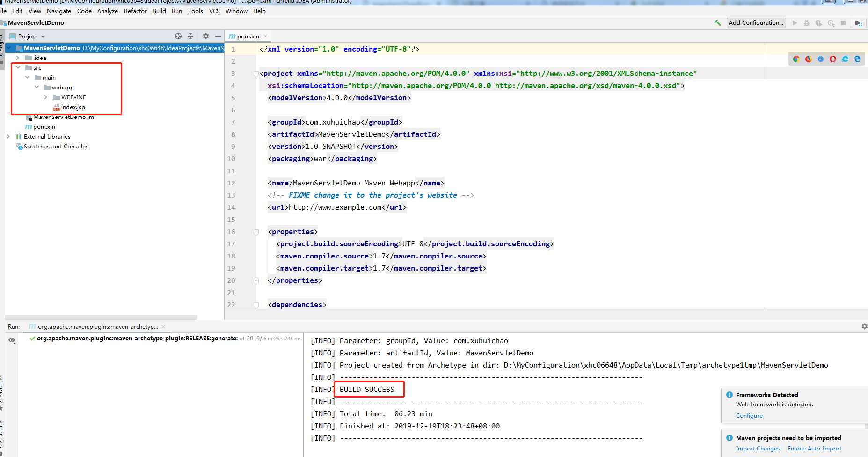Collapse the main folder

point(27,77)
